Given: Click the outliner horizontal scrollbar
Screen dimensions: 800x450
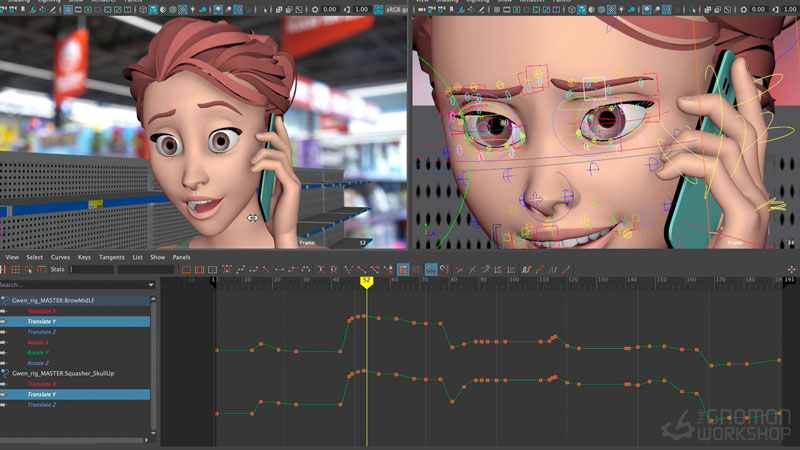Looking at the screenshot, I should (x=71, y=440).
